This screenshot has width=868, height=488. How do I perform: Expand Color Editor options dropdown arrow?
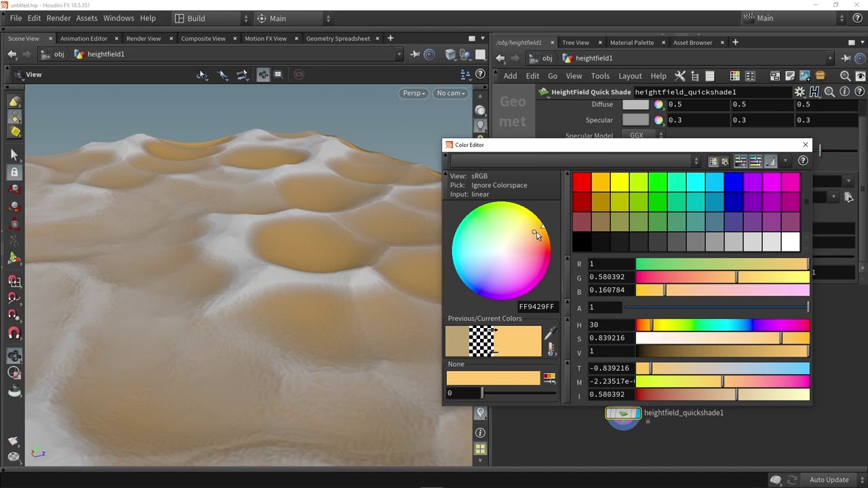pyautogui.click(x=785, y=161)
